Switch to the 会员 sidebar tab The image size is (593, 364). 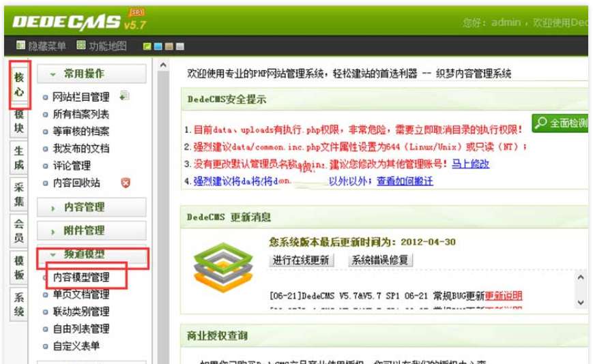[x=19, y=230]
